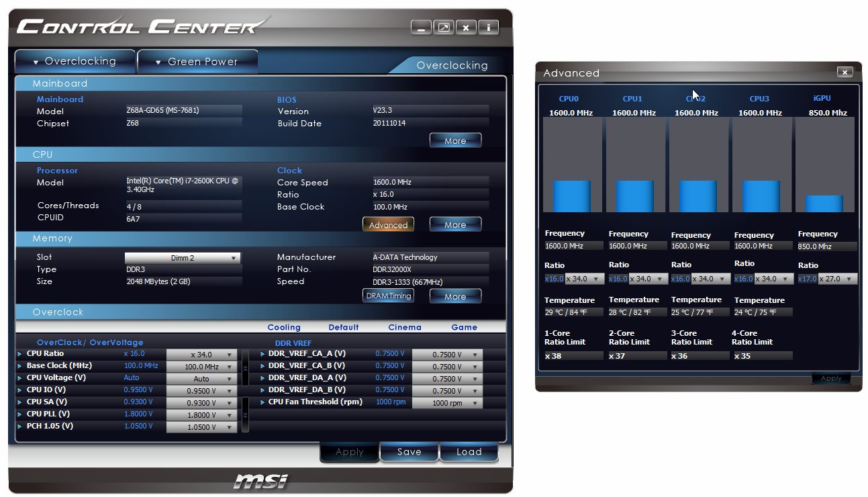Click the 1-Core Ratio Limit field x 38
Screen dimensions: 868x497
pyautogui.click(x=573, y=356)
